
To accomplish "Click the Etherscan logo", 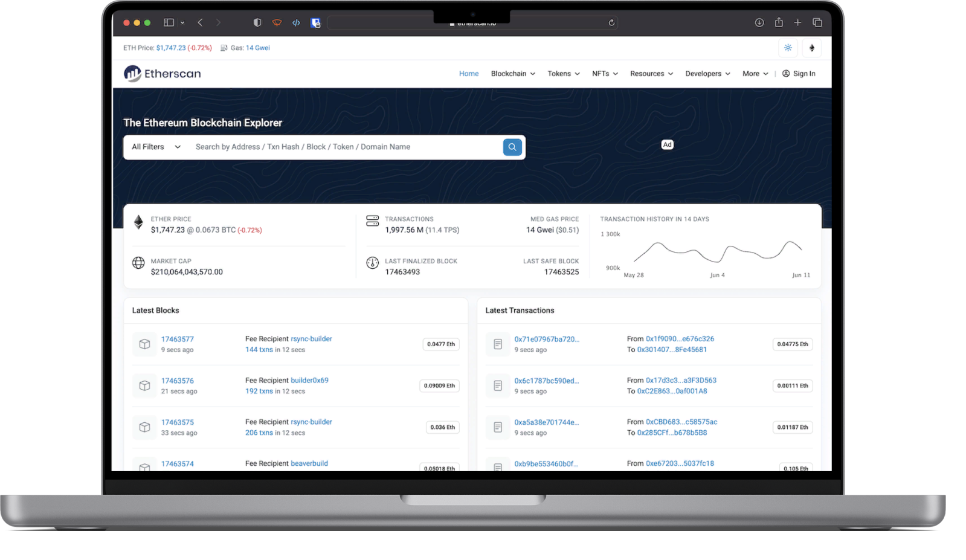I will point(163,74).
